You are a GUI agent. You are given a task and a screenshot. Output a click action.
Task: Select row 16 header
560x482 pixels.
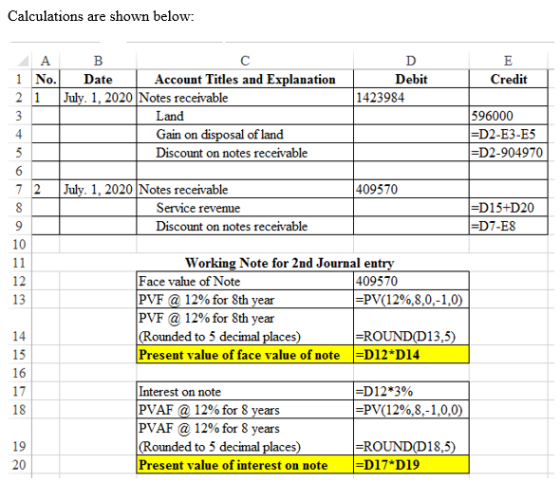pyautogui.click(x=19, y=373)
